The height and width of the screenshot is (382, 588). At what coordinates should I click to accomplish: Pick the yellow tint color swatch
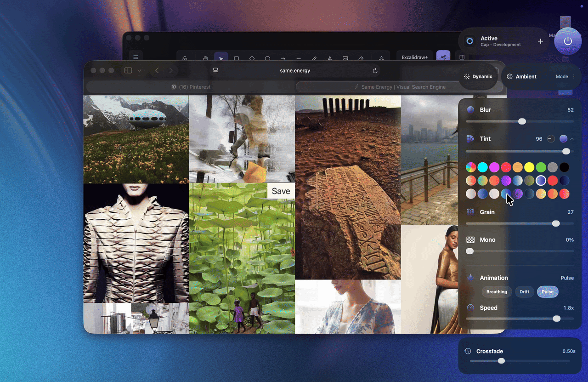[x=529, y=167]
